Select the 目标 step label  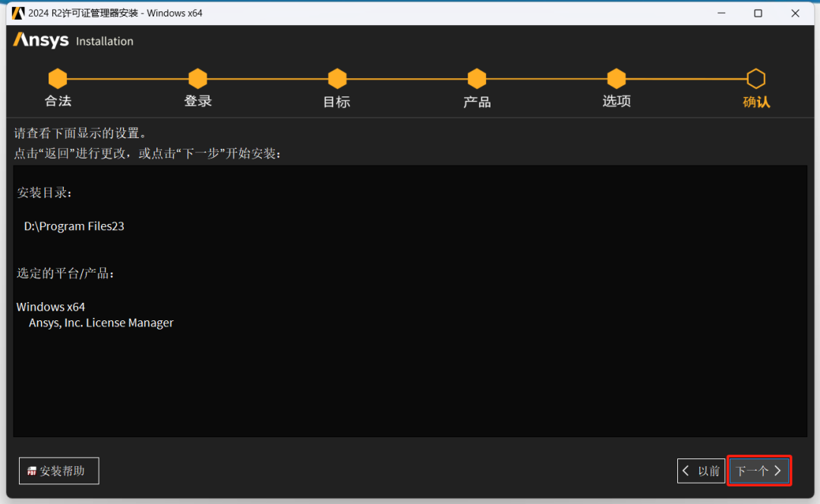337,102
